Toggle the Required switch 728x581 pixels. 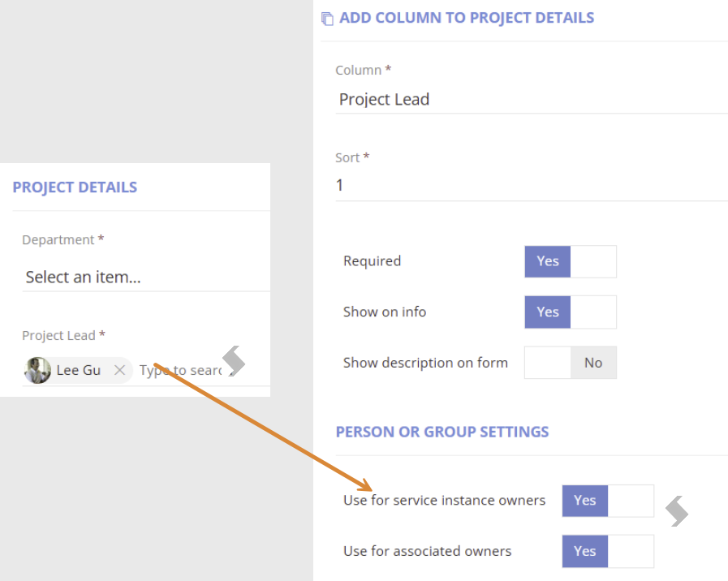570,262
